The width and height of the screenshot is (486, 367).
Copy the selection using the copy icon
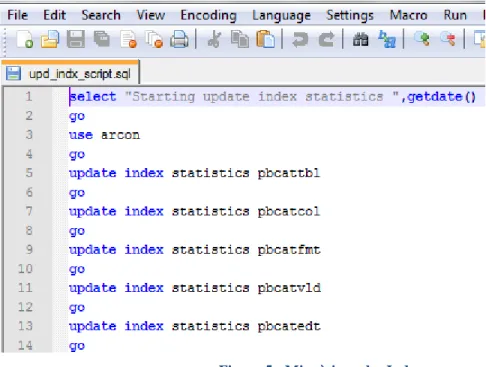pos(240,39)
